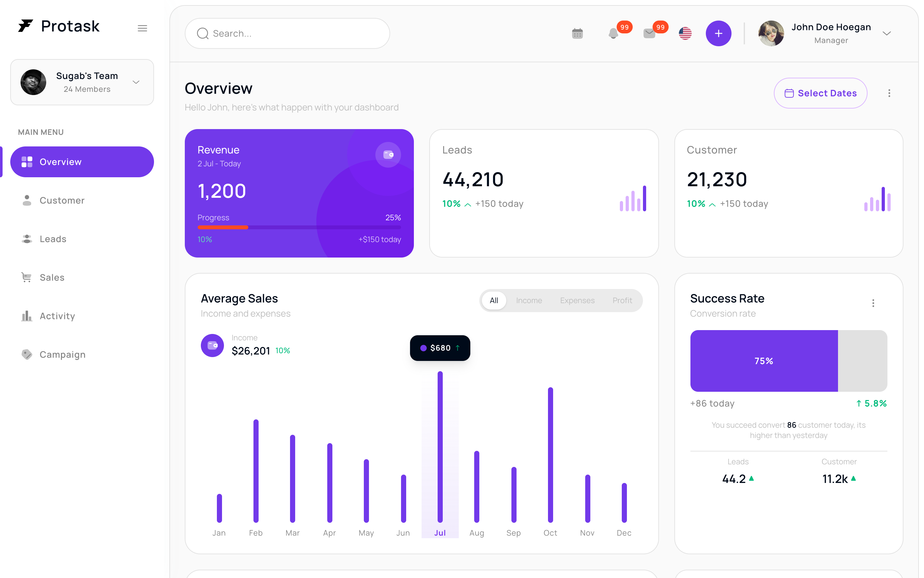Click the 5.8% increase indicator
Screen dimensions: 924x578
[871, 403]
